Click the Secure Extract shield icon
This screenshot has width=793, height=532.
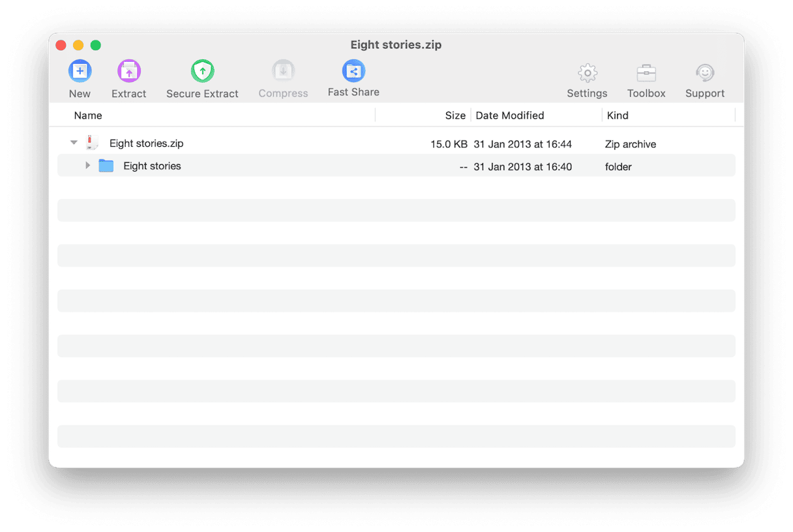tap(202, 71)
